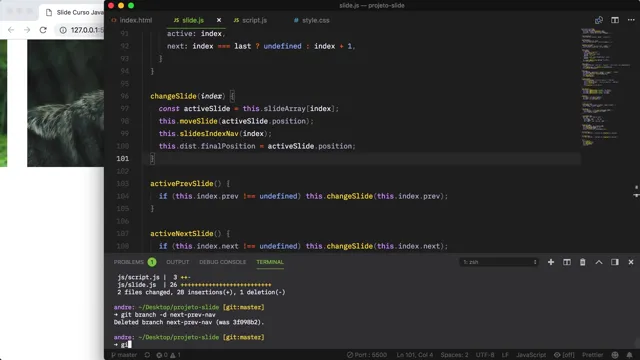Click 'Deleted branch next-prev-nav' terminal line
The image size is (640, 360).
189,322
